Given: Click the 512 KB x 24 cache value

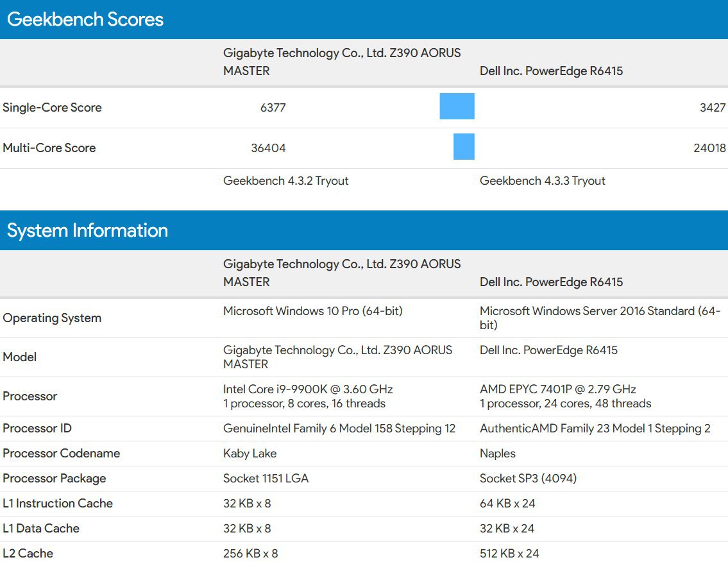Looking at the screenshot, I should click(509, 554).
